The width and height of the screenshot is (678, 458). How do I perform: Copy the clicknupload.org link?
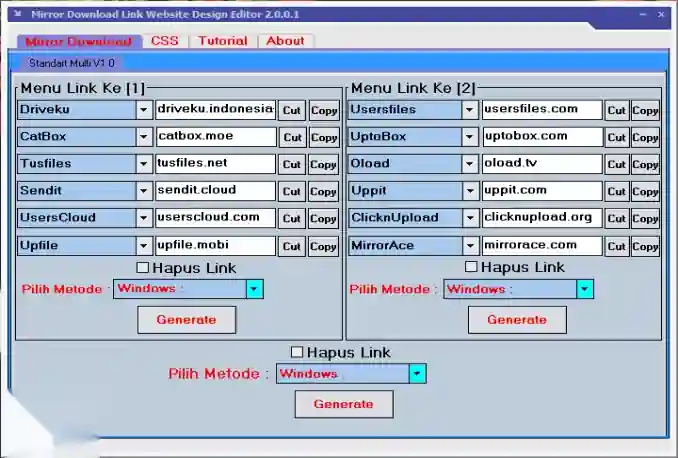(645, 218)
